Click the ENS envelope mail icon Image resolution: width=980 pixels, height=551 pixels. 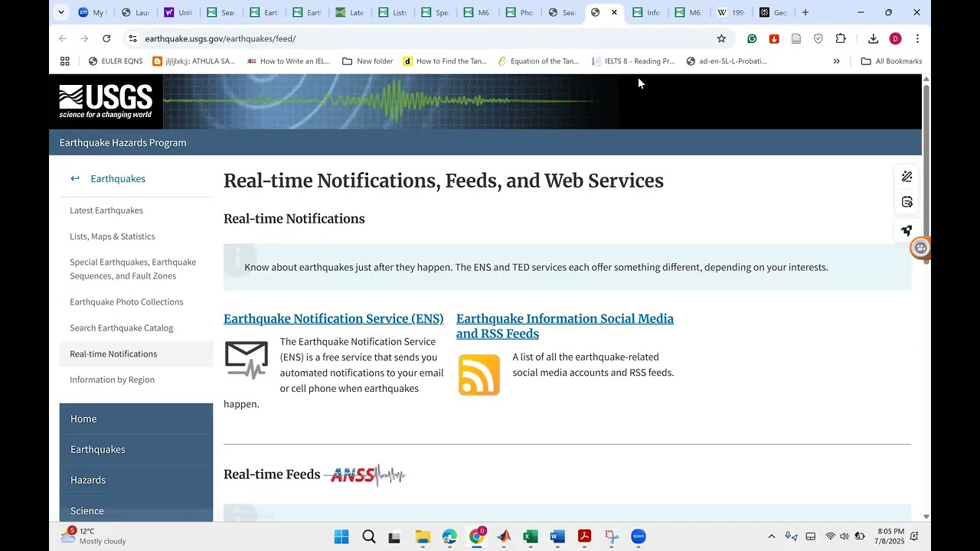click(x=247, y=360)
